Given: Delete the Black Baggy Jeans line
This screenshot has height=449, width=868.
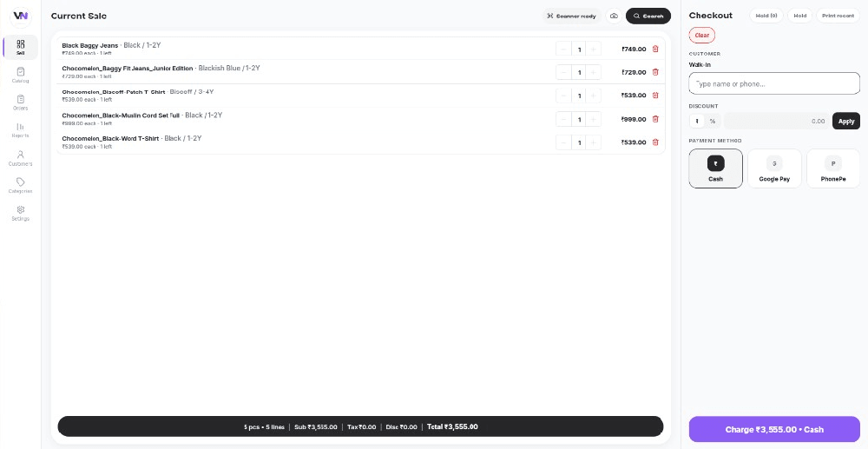Looking at the screenshot, I should [x=655, y=49].
